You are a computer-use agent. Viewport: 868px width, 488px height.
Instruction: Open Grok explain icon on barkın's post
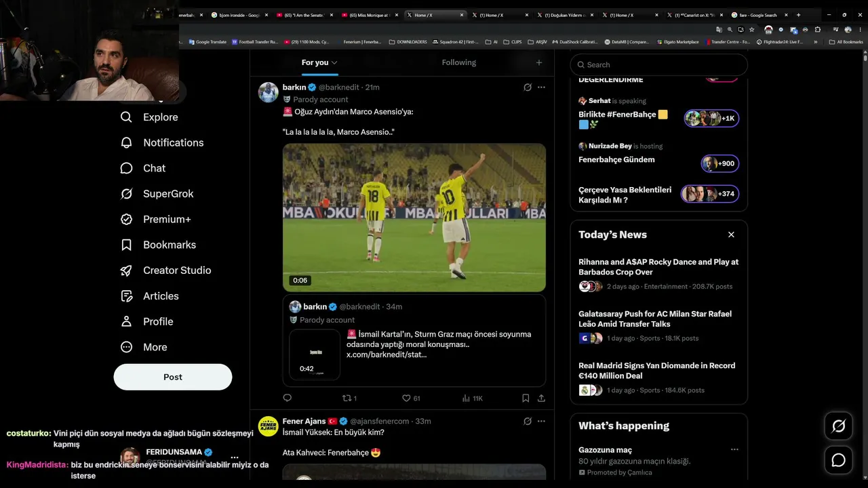pos(527,87)
